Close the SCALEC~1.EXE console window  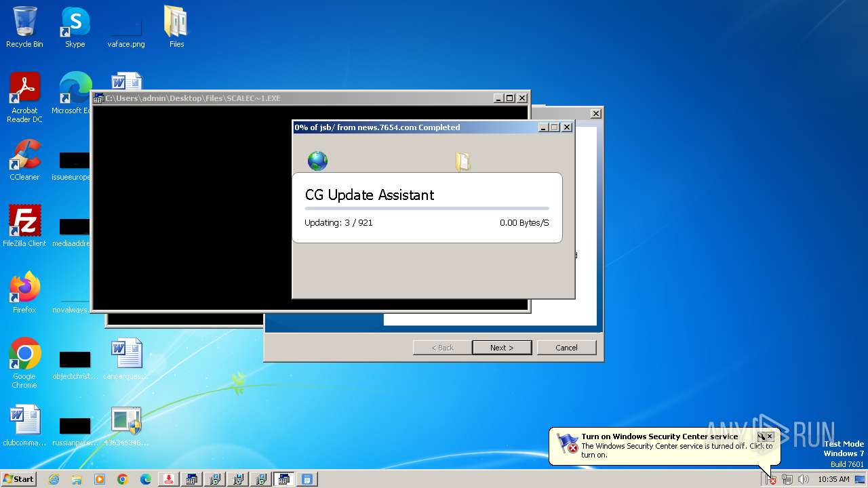(x=522, y=98)
